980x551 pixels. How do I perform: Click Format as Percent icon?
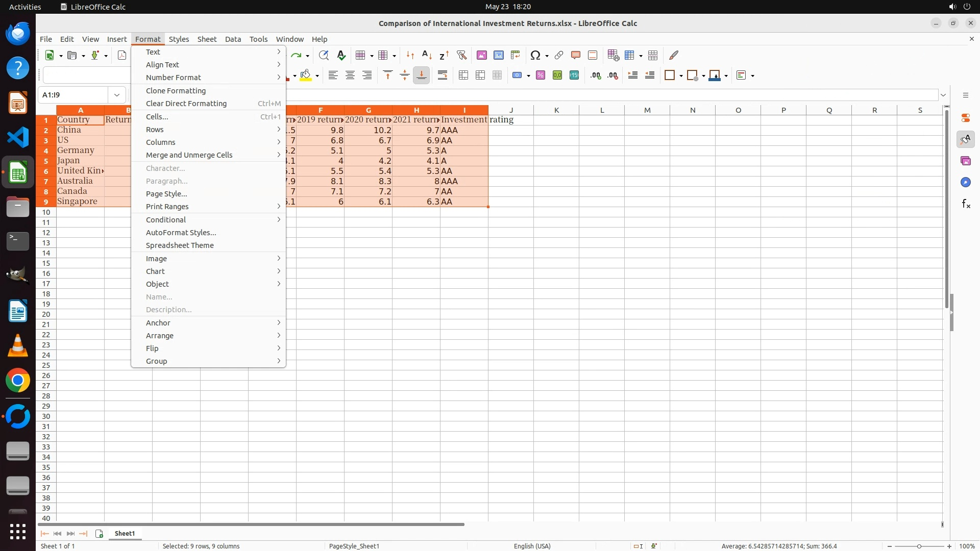(x=541, y=76)
